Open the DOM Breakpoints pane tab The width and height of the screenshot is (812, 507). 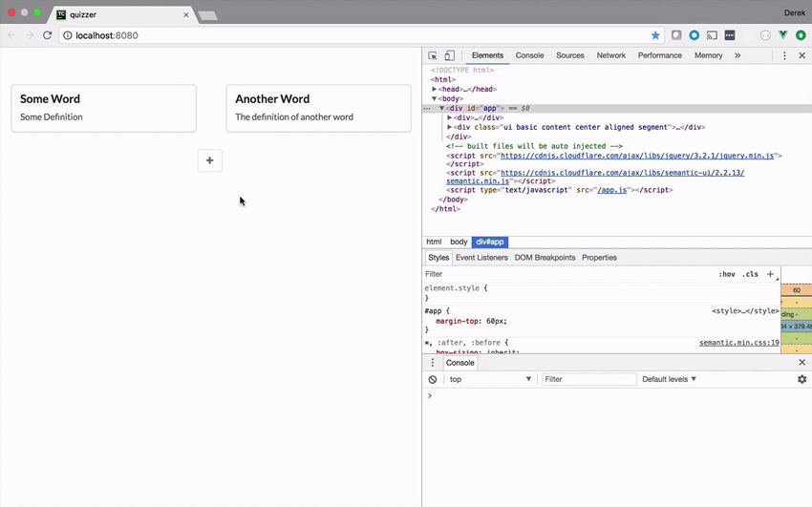pyautogui.click(x=545, y=258)
